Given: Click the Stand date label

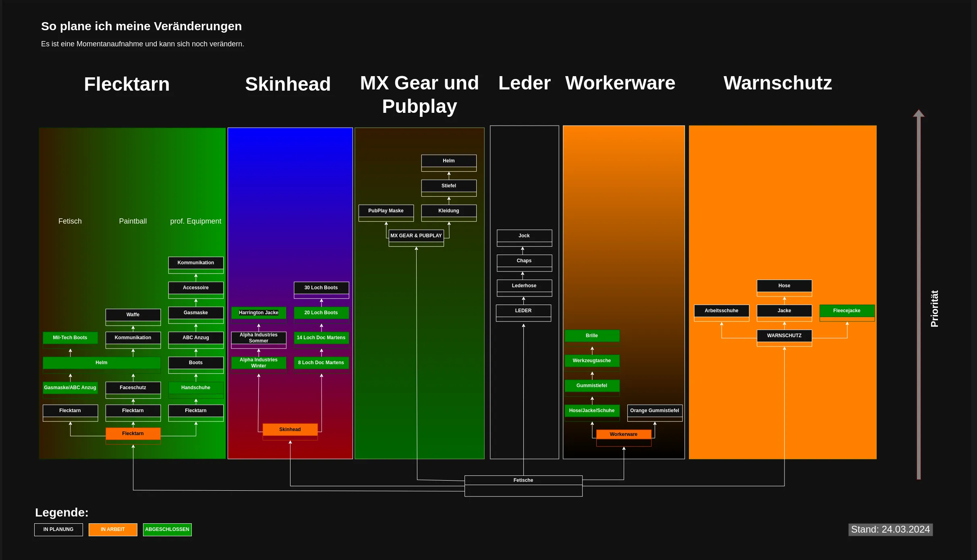Looking at the screenshot, I should (890, 529).
